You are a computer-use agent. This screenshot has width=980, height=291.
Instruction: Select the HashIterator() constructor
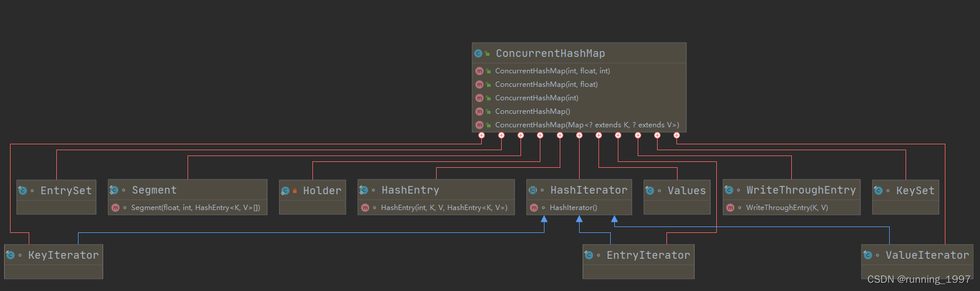point(573,208)
